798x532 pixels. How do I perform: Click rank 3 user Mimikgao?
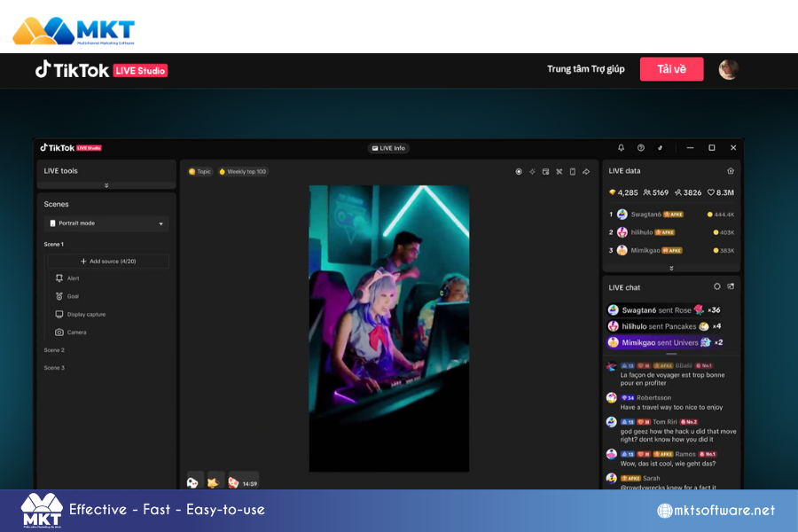coord(671,250)
